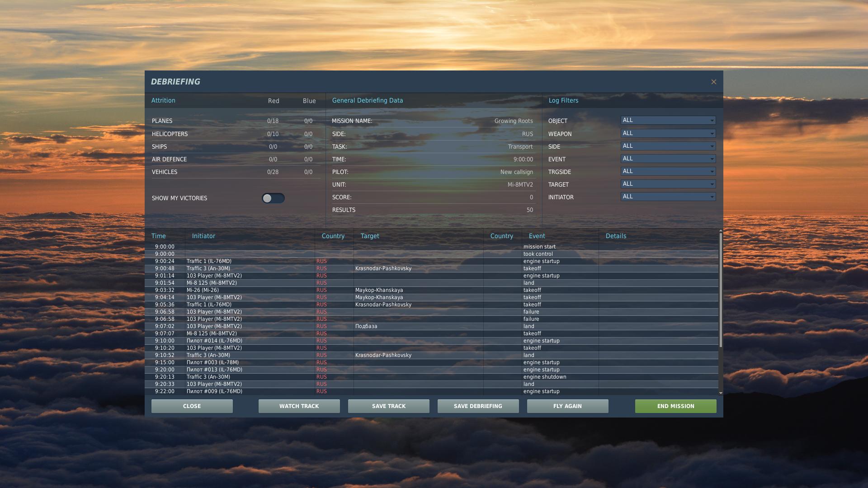868x488 pixels.
Task: Expand the EVENT filter dropdown
Action: click(668, 159)
